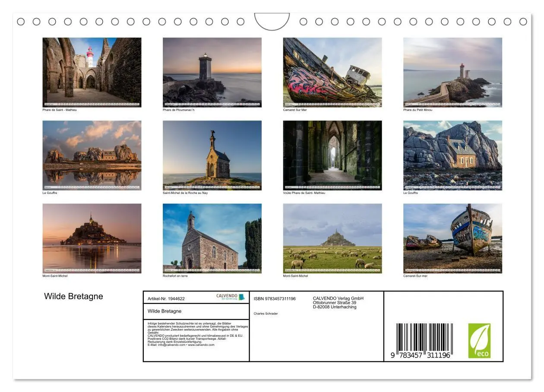544x392 pixels.
Task: Click caption 'Camaret-Sur-mer'
Action: coord(415,276)
